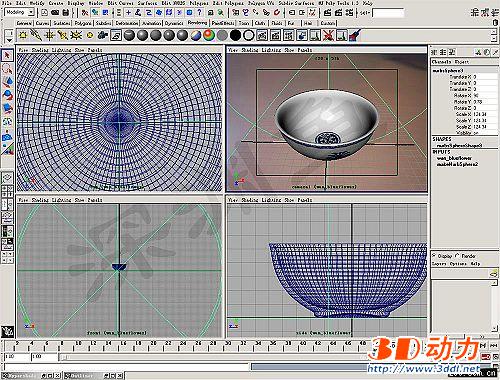500x380 pixels.
Task: Select the Lasso tool in the toolbox
Action: [x=7, y=69]
